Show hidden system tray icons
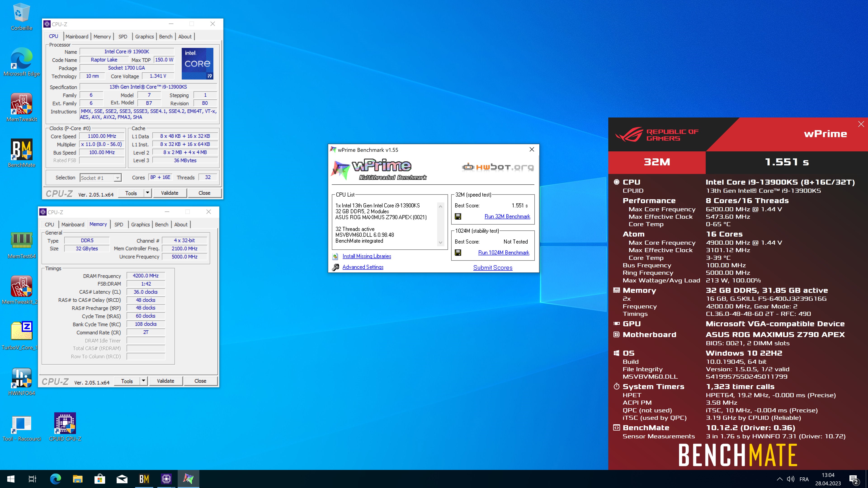Image resolution: width=868 pixels, height=488 pixels. click(779, 479)
